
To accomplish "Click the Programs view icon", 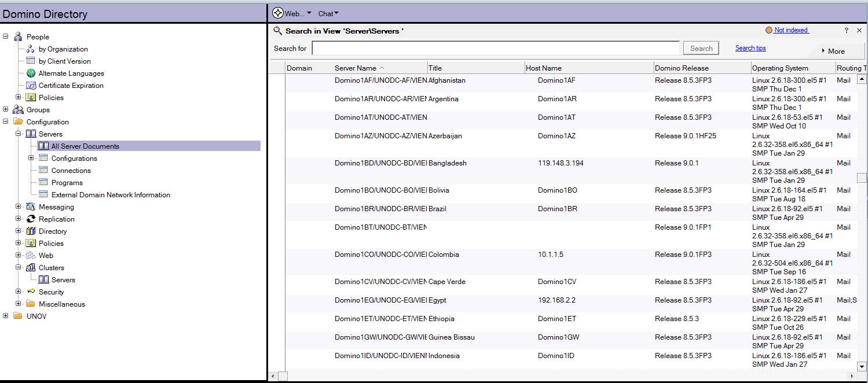I will 43,183.
